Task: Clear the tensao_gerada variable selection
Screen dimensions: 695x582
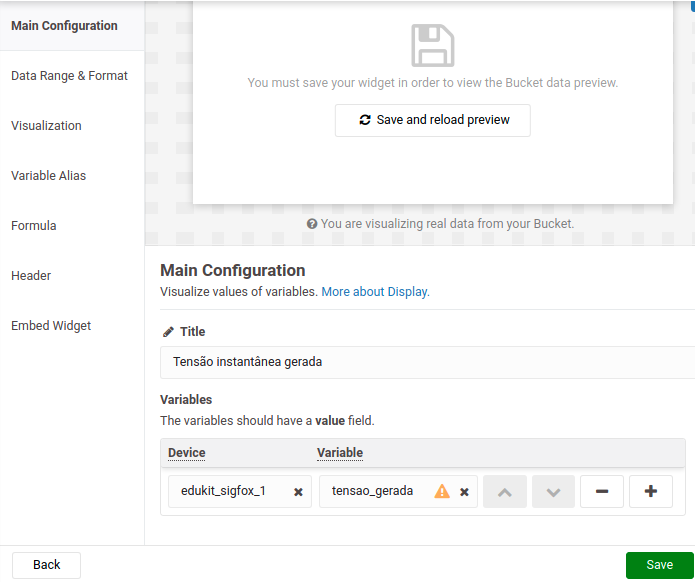Action: click(464, 492)
